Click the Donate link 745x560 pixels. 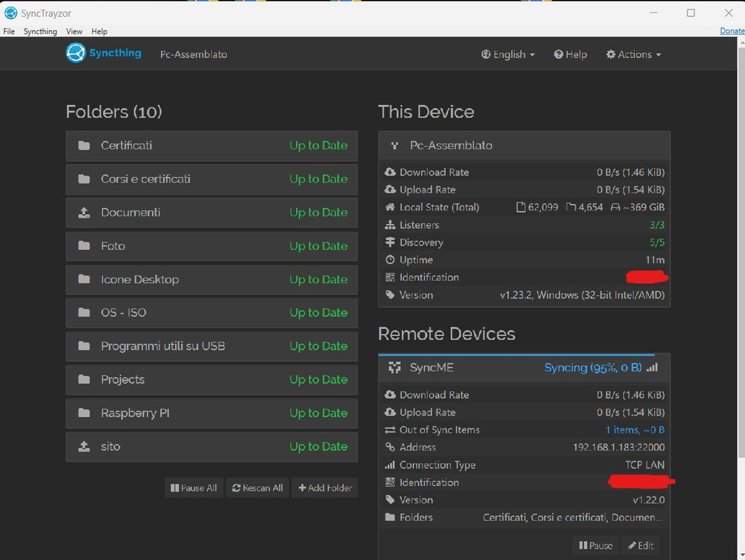(732, 31)
